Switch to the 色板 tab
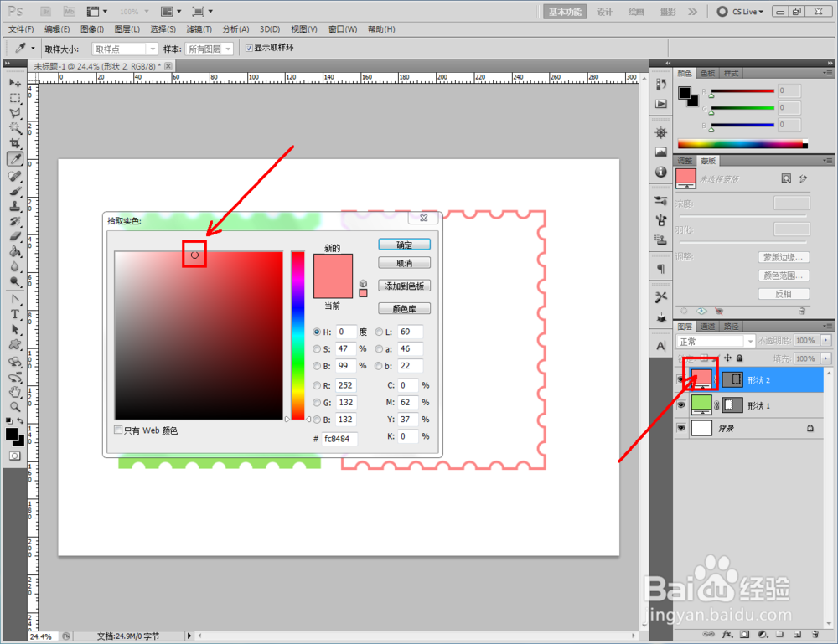The width and height of the screenshot is (838, 644). click(707, 73)
